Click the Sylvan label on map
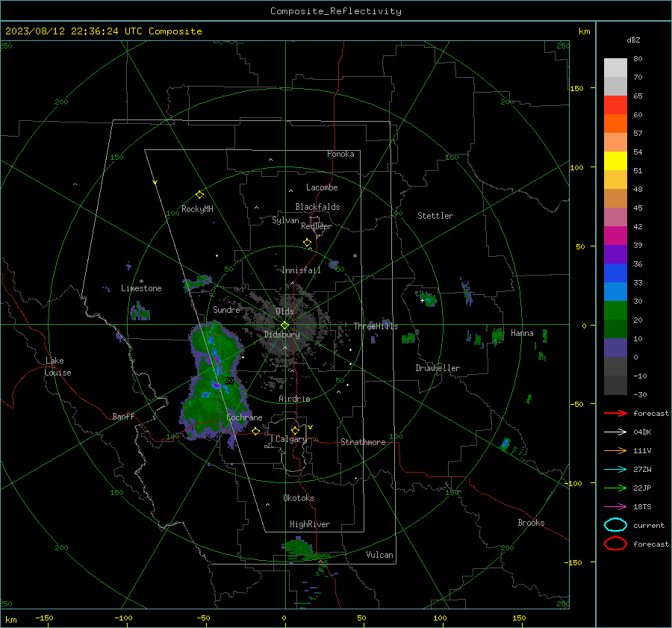This screenshot has height=628, width=672. point(285,220)
